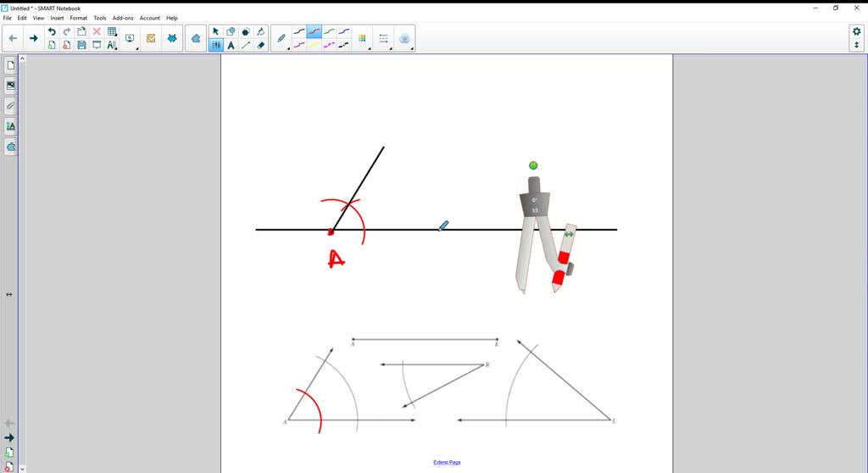Open the response activity checkmark tool
The width and height of the screenshot is (868, 473).
pyautogui.click(x=151, y=38)
